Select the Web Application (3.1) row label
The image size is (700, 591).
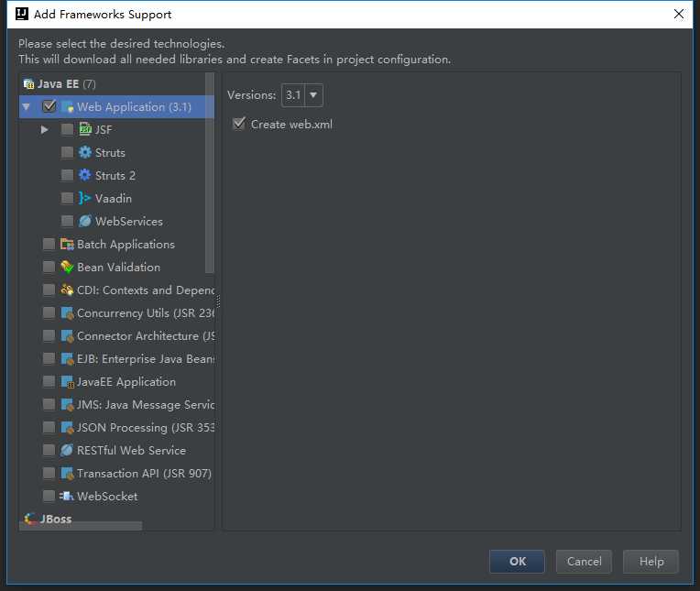134,107
